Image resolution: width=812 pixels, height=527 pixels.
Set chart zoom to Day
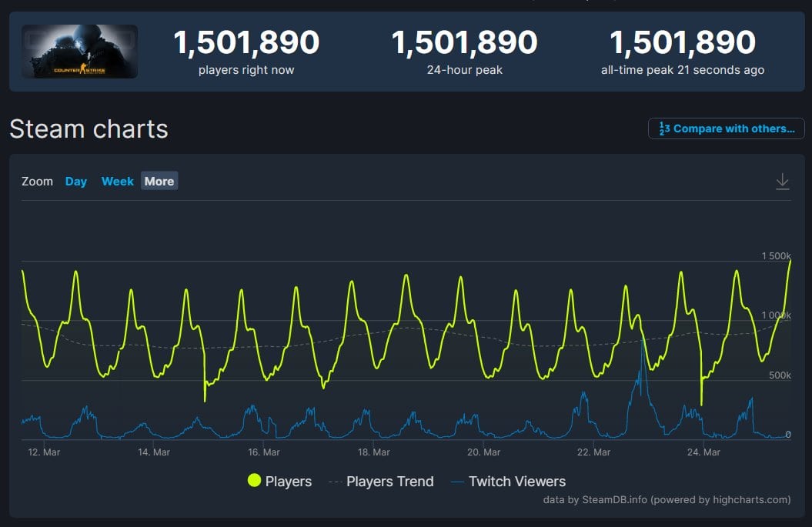[76, 182]
